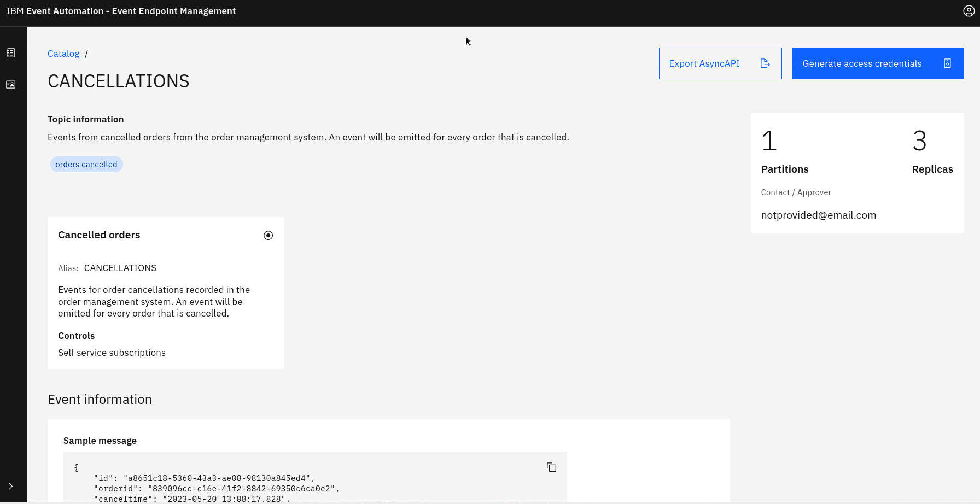The height and width of the screenshot is (504, 980).
Task: Select the Cancelled orders radio button
Action: coord(268,236)
